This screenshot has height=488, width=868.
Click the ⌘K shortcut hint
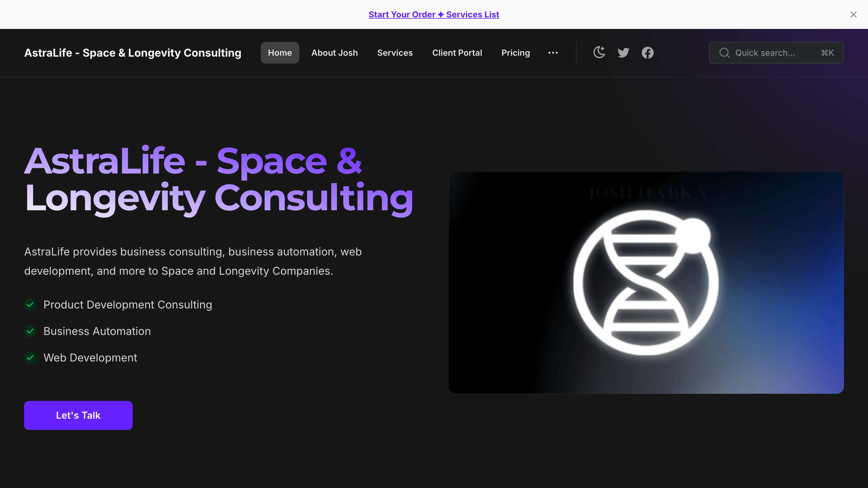tap(827, 52)
